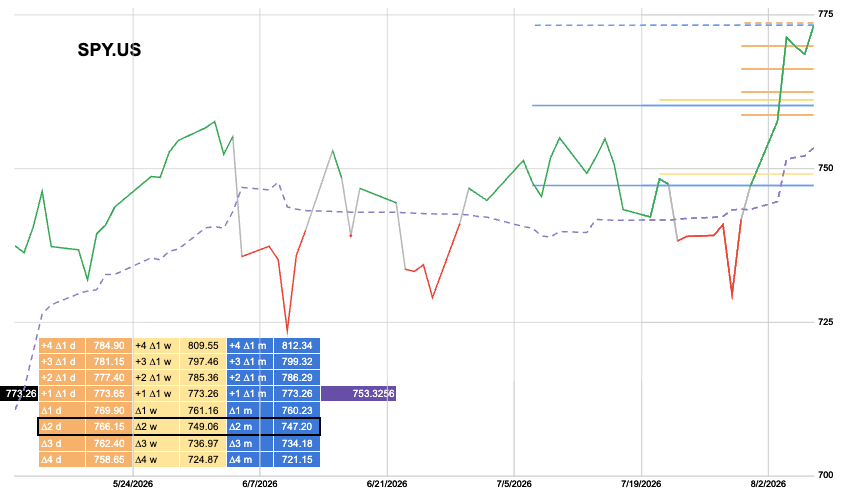Click the 5/24/2026 date axis label
This screenshot has height=498, width=848.
(x=132, y=484)
